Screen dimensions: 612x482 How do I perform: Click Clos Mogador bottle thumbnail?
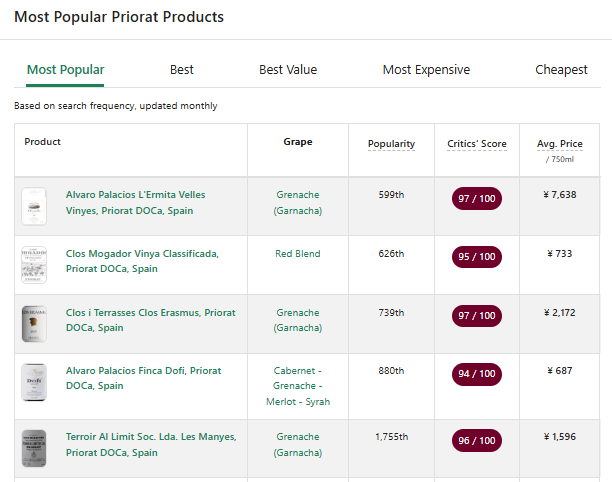(x=34, y=265)
